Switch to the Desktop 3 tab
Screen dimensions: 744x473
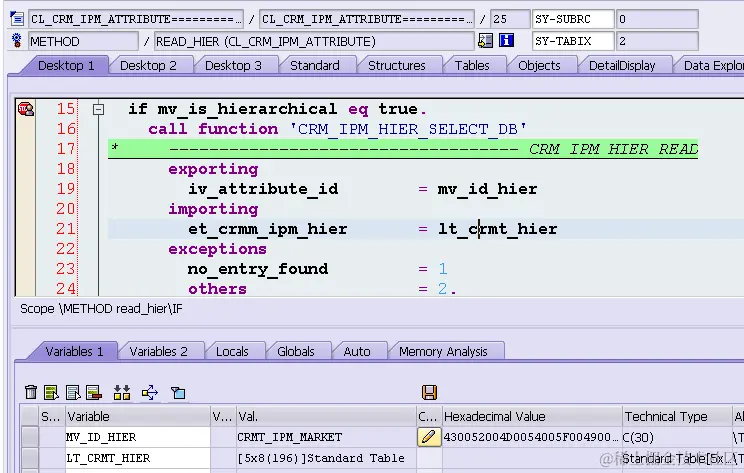click(233, 65)
